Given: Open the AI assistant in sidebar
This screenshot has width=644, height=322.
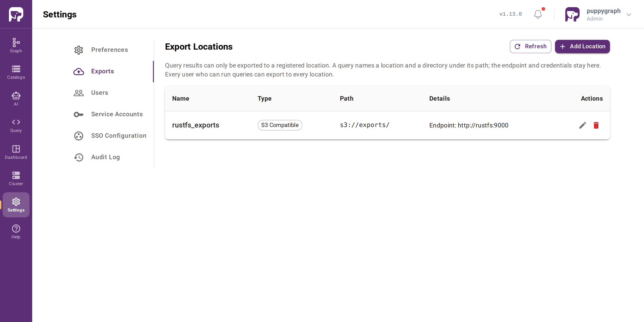Looking at the screenshot, I should point(16,99).
